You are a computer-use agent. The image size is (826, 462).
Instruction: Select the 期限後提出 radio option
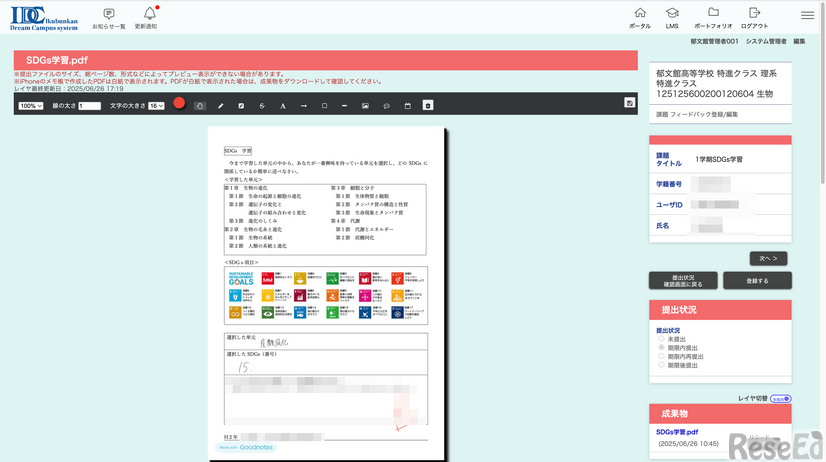tap(661, 365)
